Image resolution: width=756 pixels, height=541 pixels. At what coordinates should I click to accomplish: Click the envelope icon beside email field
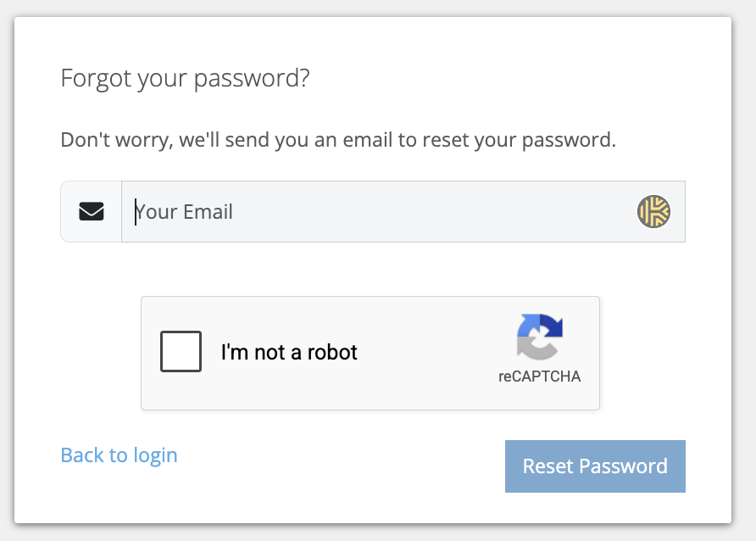pyautogui.click(x=92, y=211)
